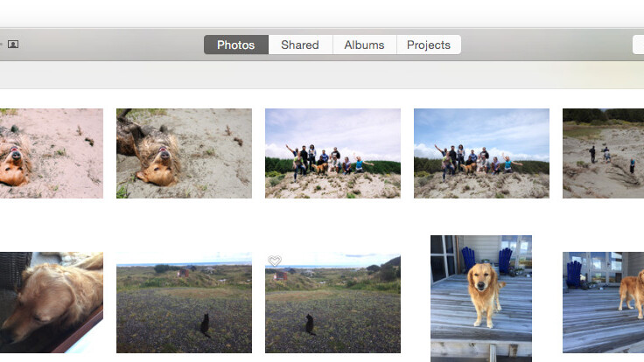This screenshot has width=644, height=362.
Task: Select the black cat photo without a heart
Action: click(184, 303)
